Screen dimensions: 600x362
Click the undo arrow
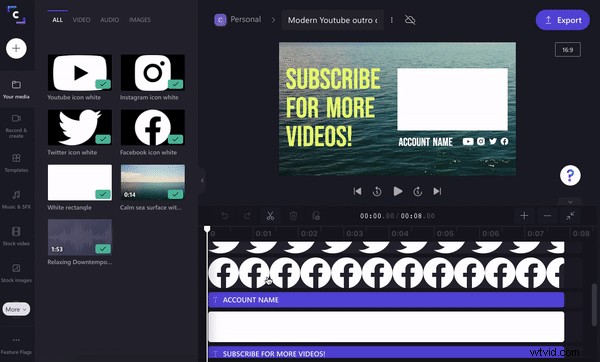click(225, 216)
